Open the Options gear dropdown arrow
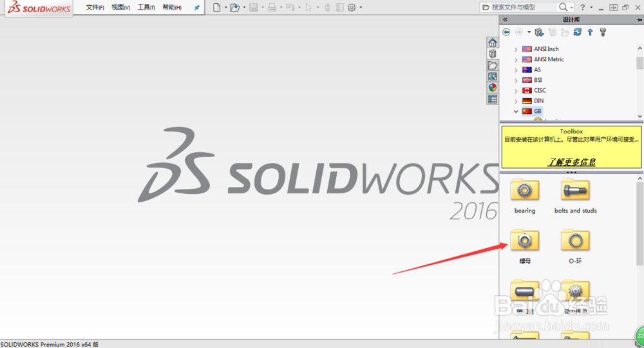Image resolution: width=644 pixels, height=348 pixels. [x=361, y=7]
